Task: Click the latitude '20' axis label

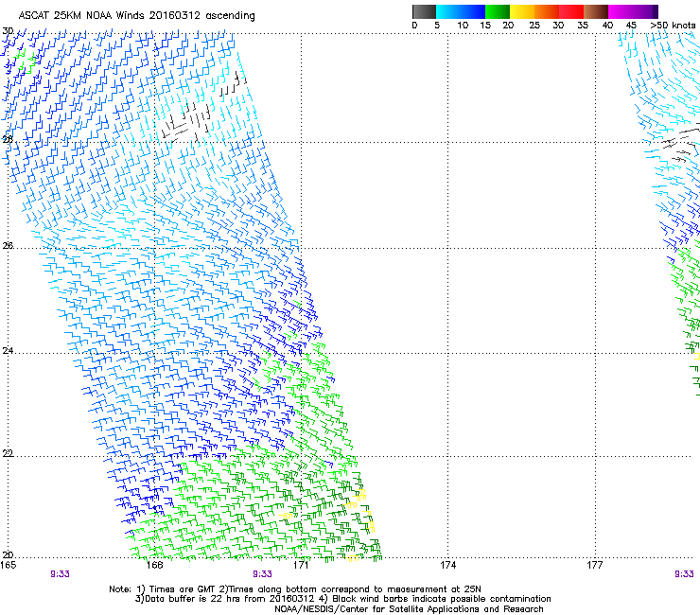Action: tap(8, 554)
